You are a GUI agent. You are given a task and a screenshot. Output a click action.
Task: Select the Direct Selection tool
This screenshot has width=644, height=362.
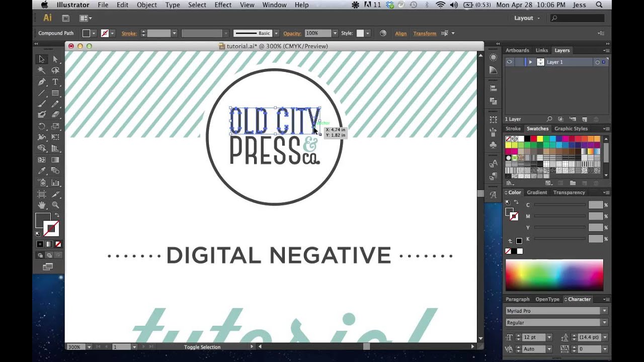pyautogui.click(x=55, y=59)
